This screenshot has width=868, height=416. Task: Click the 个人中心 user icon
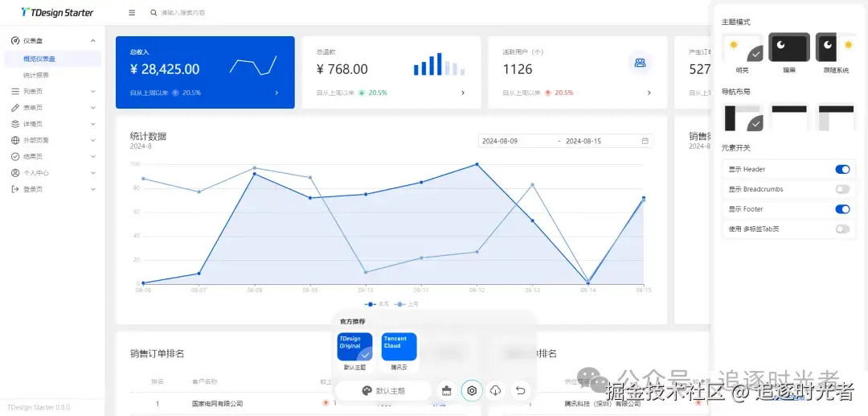point(15,173)
